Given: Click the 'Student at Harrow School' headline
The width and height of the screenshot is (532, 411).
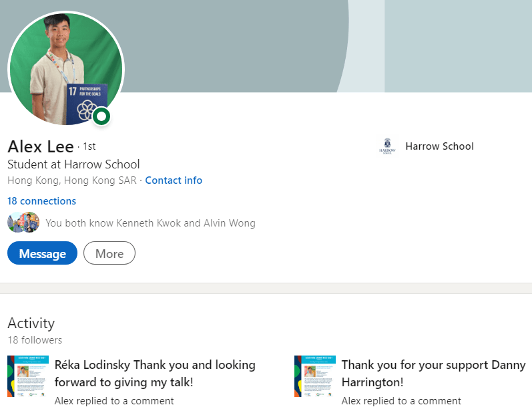Looking at the screenshot, I should pyautogui.click(x=73, y=164).
